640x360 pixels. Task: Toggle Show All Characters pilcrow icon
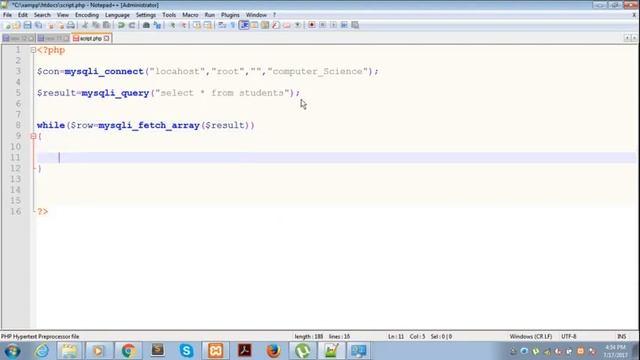[x=233, y=25]
